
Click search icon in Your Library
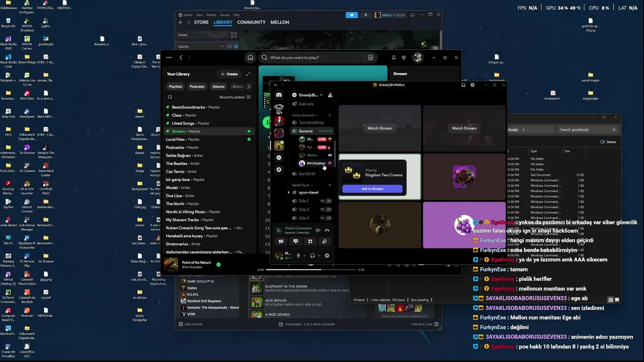[x=170, y=97]
